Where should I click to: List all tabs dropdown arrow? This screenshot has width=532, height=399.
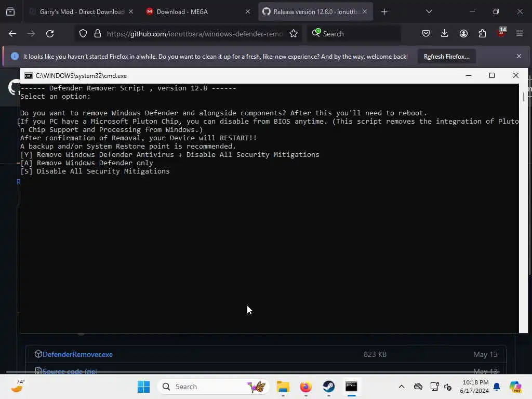pos(429,12)
